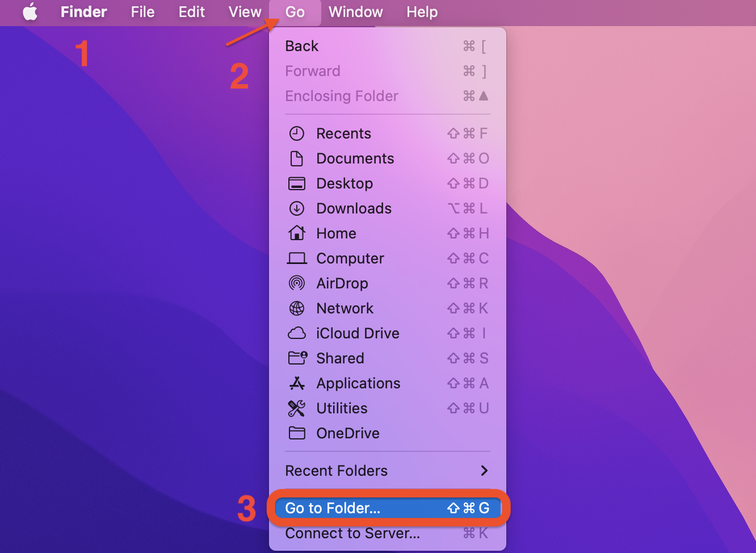756x553 pixels.
Task: Open the Apple menu logo
Action: [x=30, y=12]
